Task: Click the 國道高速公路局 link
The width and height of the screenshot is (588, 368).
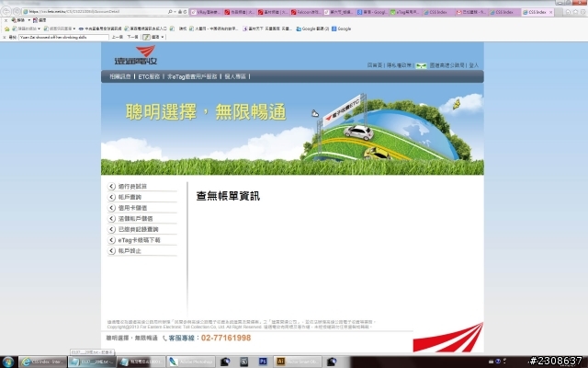Action: [447, 65]
